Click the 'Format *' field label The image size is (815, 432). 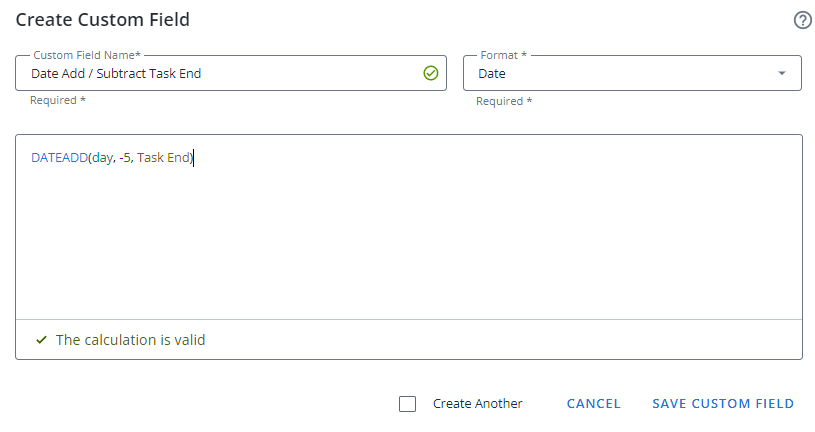click(x=503, y=55)
